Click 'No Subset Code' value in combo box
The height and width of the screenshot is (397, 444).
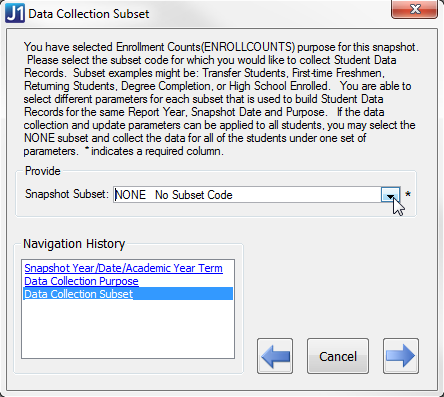point(194,195)
